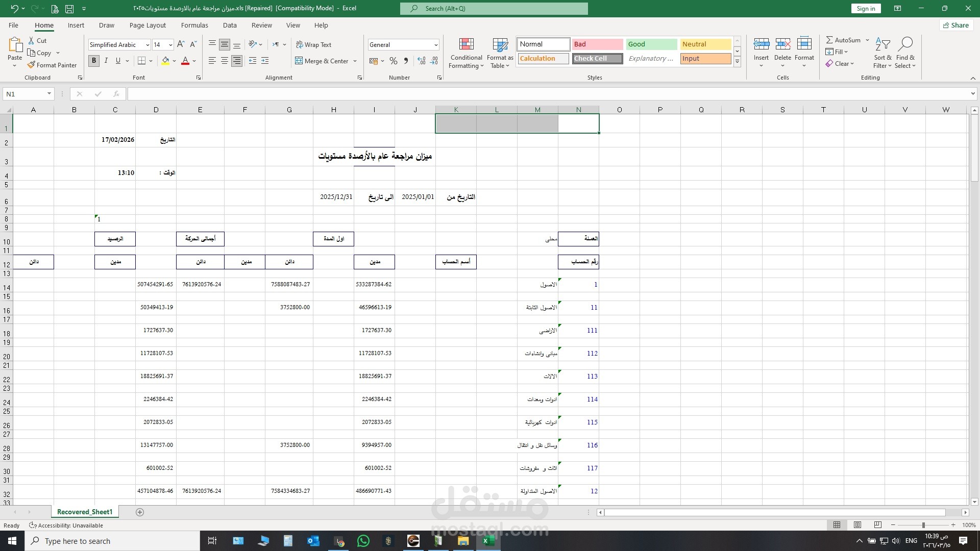This screenshot has width=980, height=551.
Task: Open the General number format dropdown
Action: pyautogui.click(x=436, y=45)
